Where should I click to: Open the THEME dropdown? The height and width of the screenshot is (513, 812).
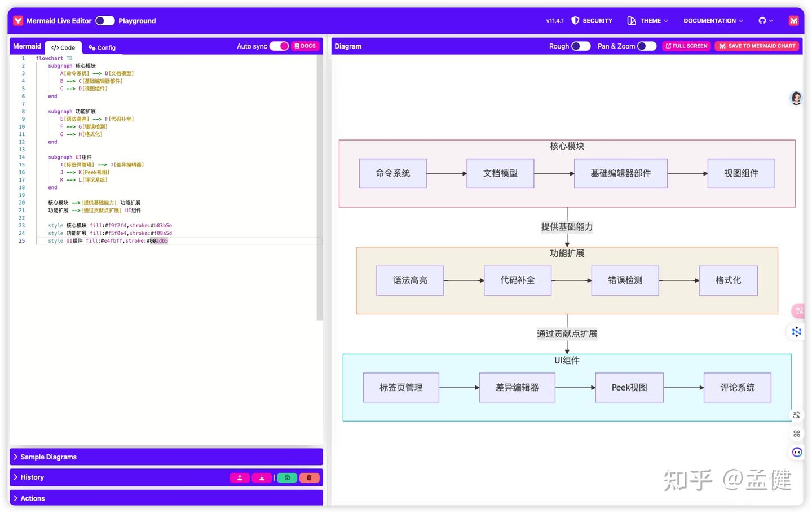coord(647,20)
